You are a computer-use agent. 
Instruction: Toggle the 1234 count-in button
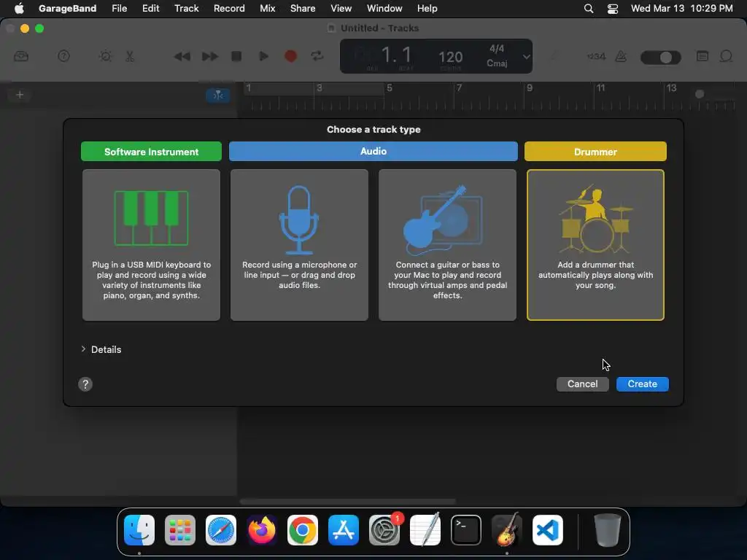point(596,56)
